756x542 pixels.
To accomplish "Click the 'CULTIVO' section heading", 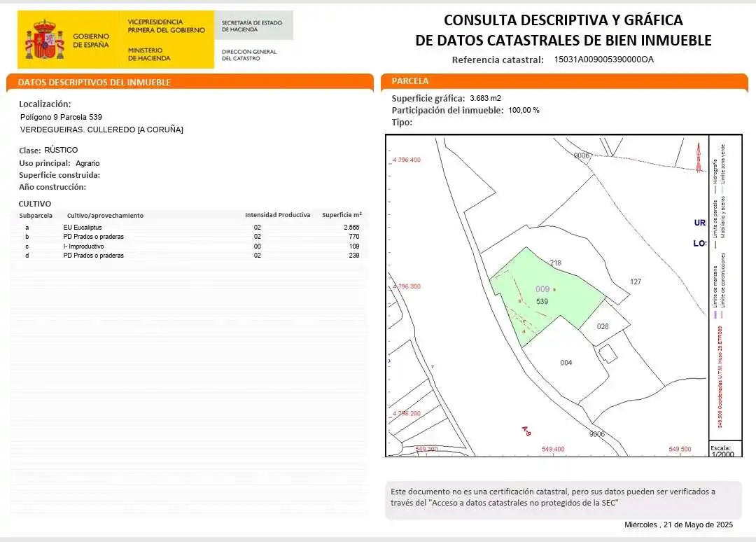I will (35, 204).
